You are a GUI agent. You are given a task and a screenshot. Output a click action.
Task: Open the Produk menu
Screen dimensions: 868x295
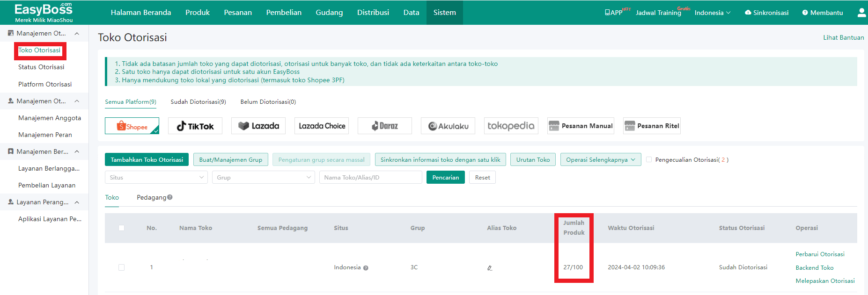198,13
